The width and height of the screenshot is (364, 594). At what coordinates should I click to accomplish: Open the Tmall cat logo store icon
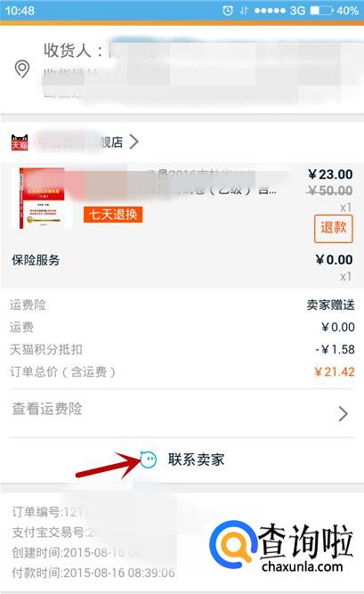(x=20, y=142)
